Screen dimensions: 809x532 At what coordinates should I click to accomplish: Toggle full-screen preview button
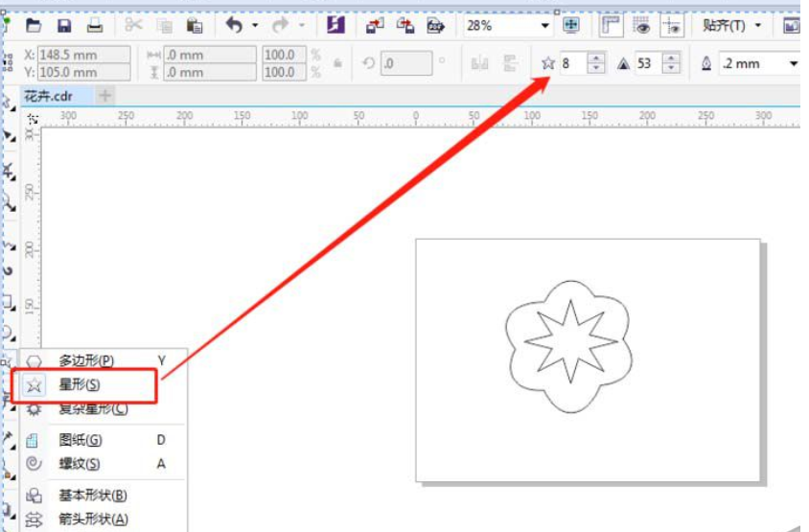coord(571,25)
